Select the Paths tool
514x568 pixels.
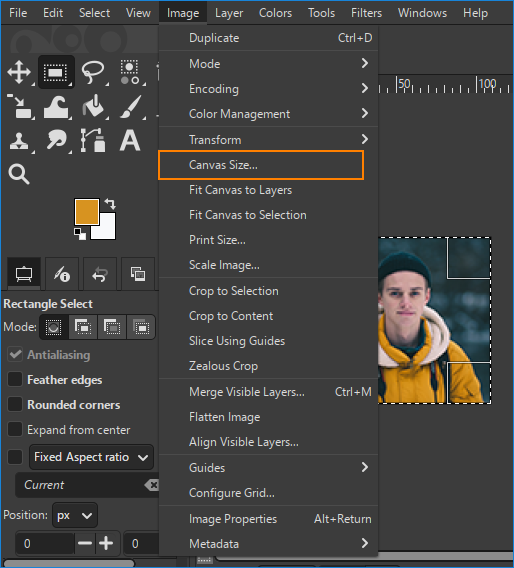pyautogui.click(x=93, y=141)
